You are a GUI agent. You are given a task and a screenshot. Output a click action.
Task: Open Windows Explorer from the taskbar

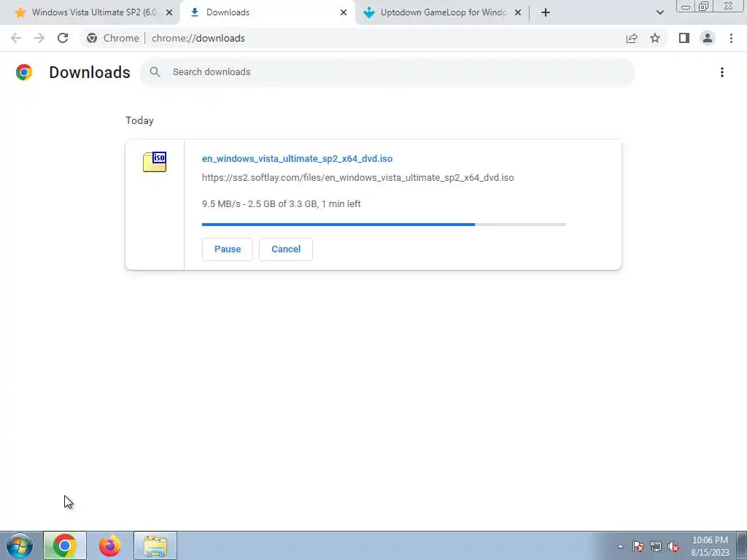pyautogui.click(x=155, y=545)
